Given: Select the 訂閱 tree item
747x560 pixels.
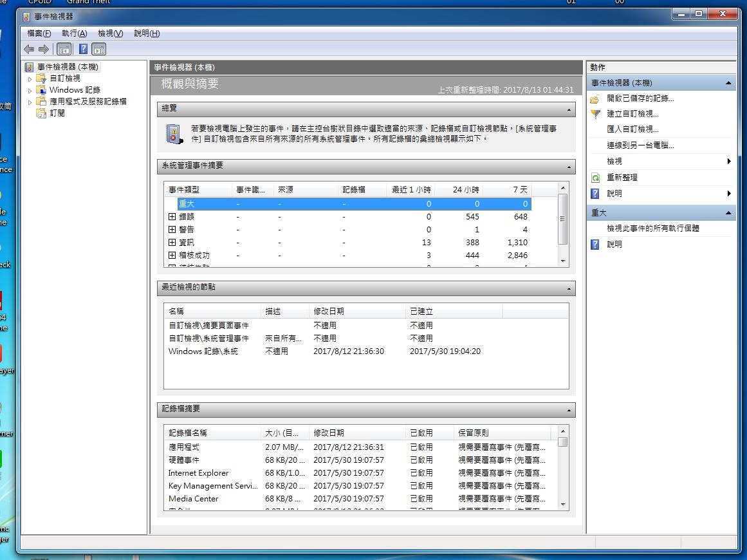Looking at the screenshot, I should point(57,113).
